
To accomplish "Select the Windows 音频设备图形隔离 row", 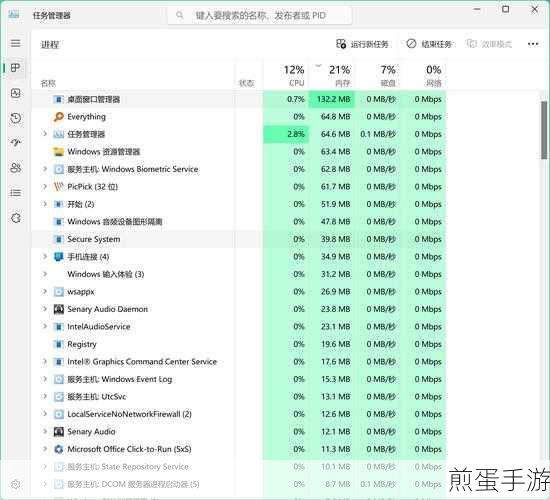I will pyautogui.click(x=239, y=222).
